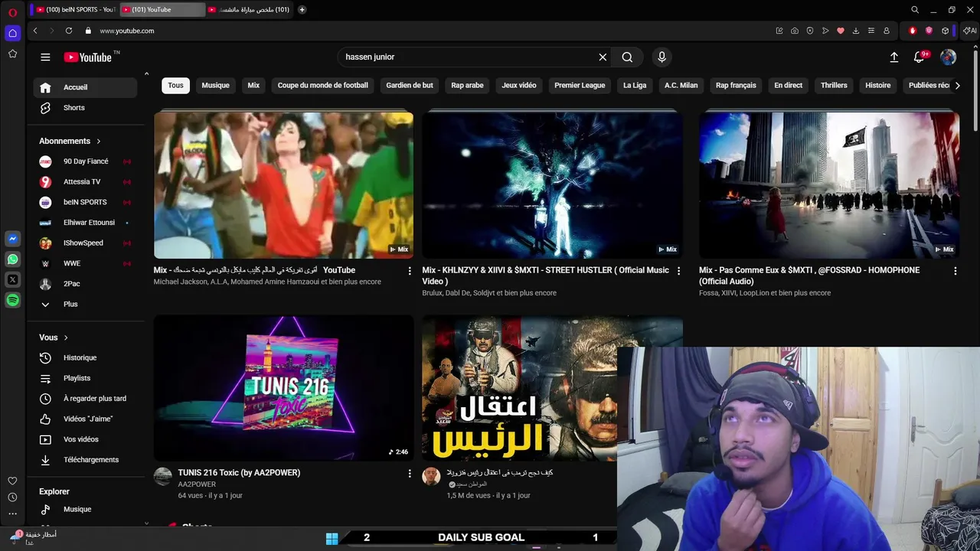
Task: Select the Musique filter chip
Action: point(215,86)
